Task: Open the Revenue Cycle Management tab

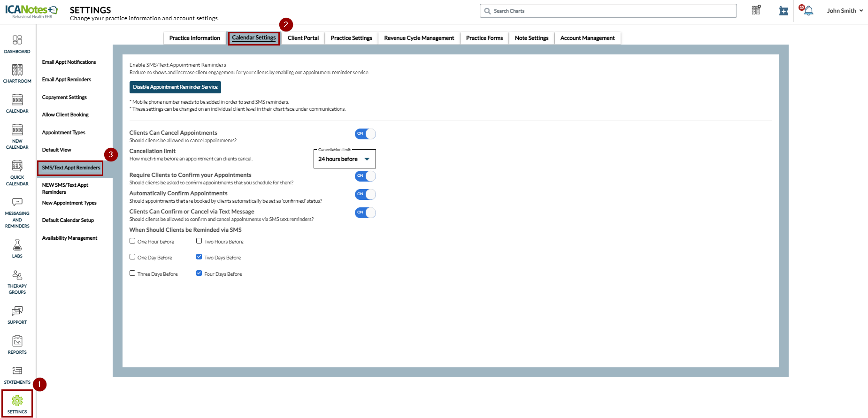Action: 419,38
